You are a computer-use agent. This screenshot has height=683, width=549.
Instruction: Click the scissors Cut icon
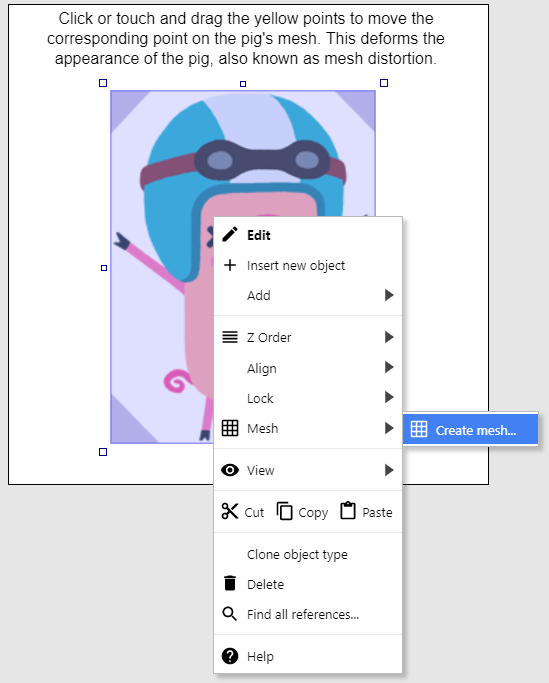click(x=230, y=511)
